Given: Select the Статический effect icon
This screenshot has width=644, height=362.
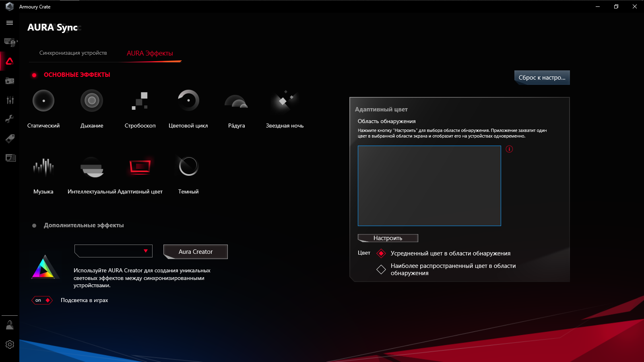Looking at the screenshot, I should click(x=43, y=101).
